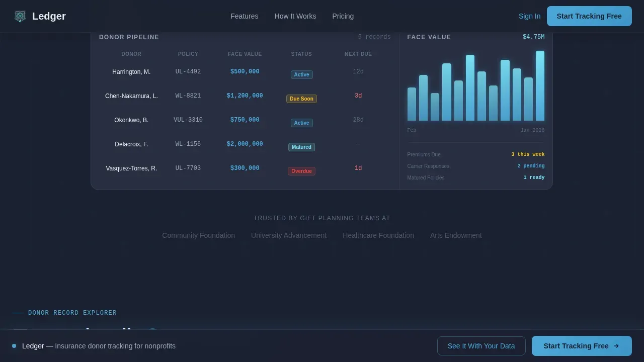This screenshot has height=362, width=644.
Task: Click the 3 this week premiums value
Action: [528, 154]
